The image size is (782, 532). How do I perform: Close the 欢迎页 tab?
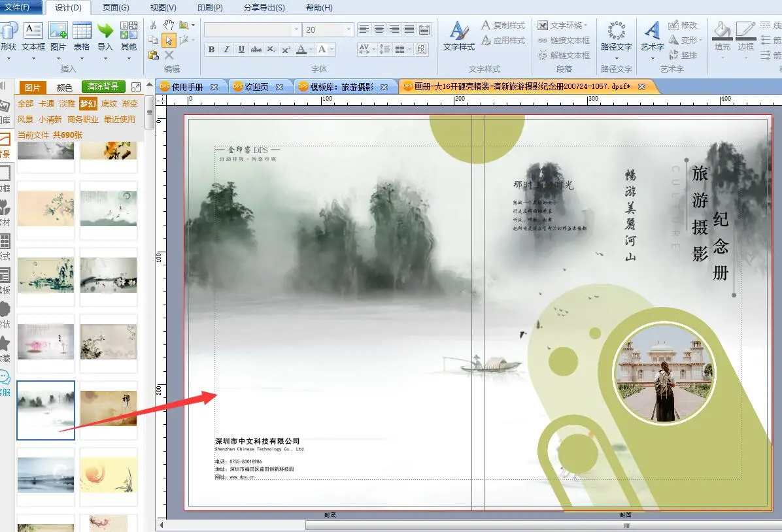[279, 87]
